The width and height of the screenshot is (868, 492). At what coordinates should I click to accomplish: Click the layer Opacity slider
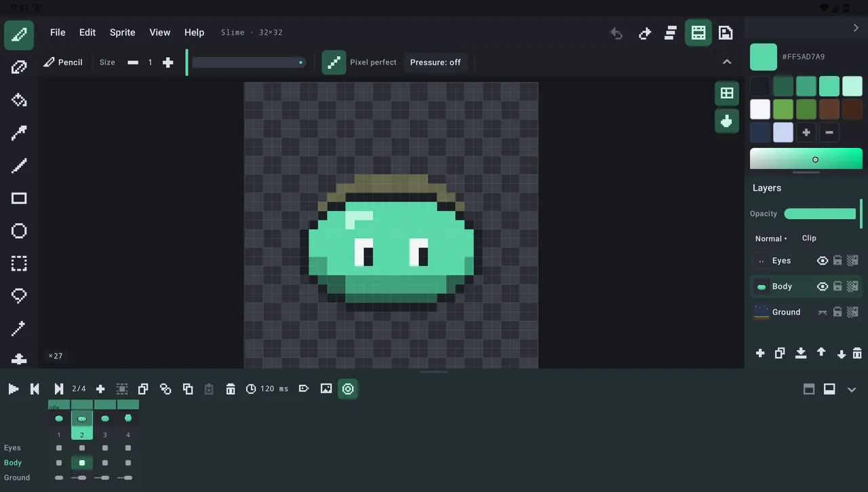(x=820, y=214)
